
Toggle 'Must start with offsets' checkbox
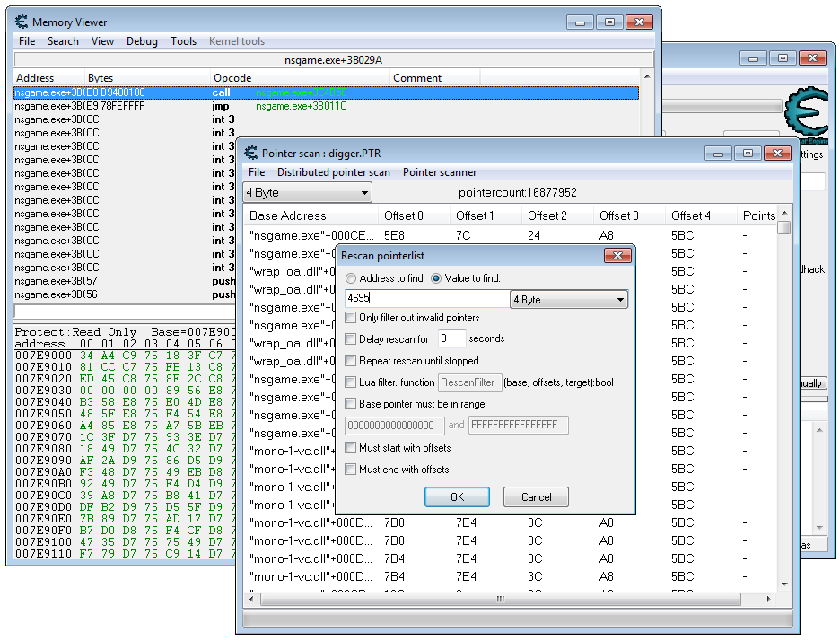351,447
